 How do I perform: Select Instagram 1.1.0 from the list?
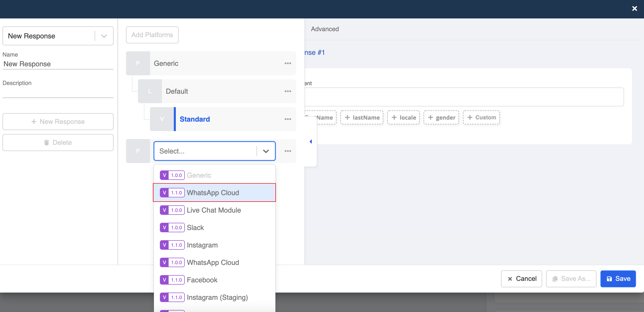202,245
